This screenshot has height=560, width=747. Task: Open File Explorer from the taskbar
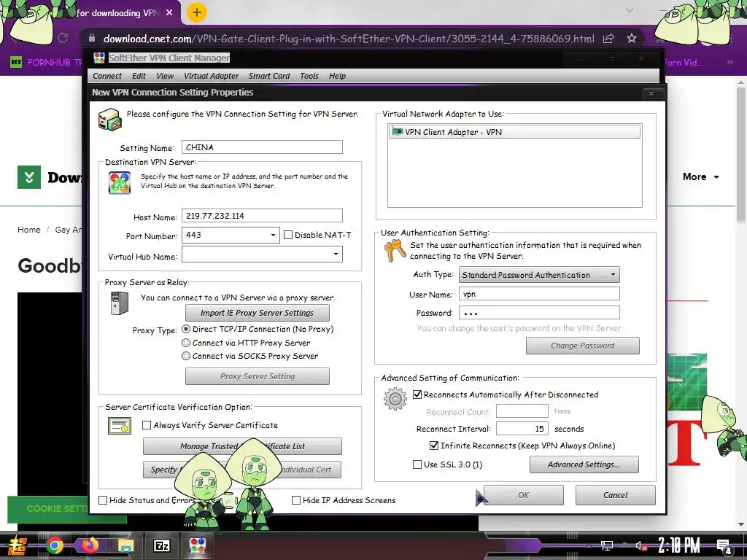125,545
